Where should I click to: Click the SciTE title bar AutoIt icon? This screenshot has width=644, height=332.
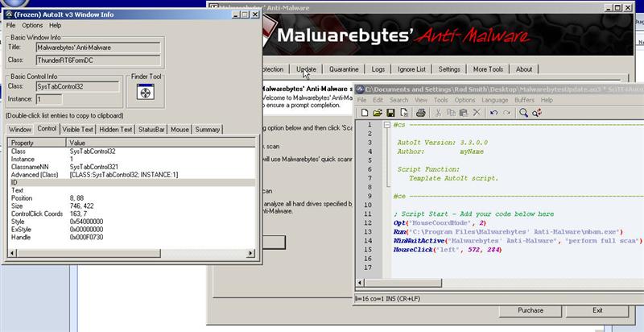click(x=360, y=89)
